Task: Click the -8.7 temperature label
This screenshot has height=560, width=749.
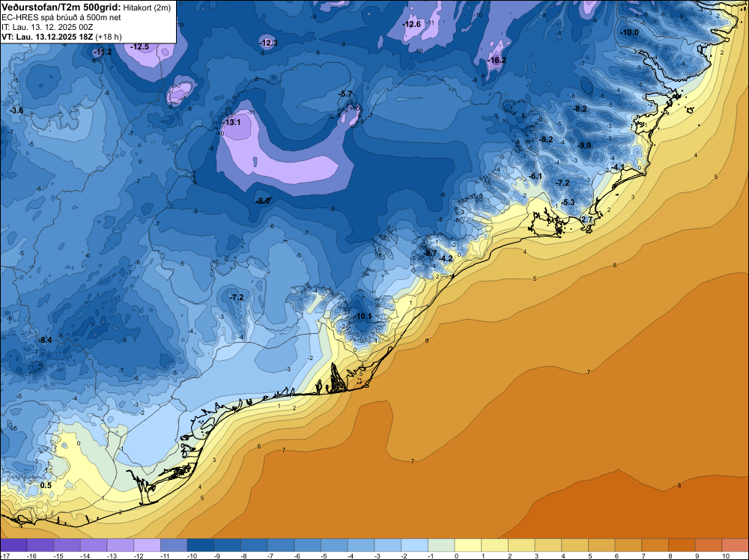Action: (x=430, y=253)
